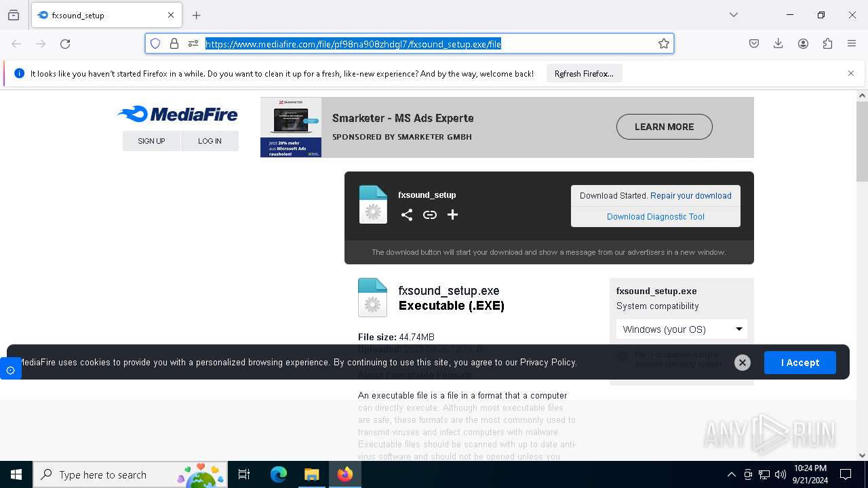This screenshot has width=868, height=488.
Task: Open tracking protection shield icon
Action: 155,43
